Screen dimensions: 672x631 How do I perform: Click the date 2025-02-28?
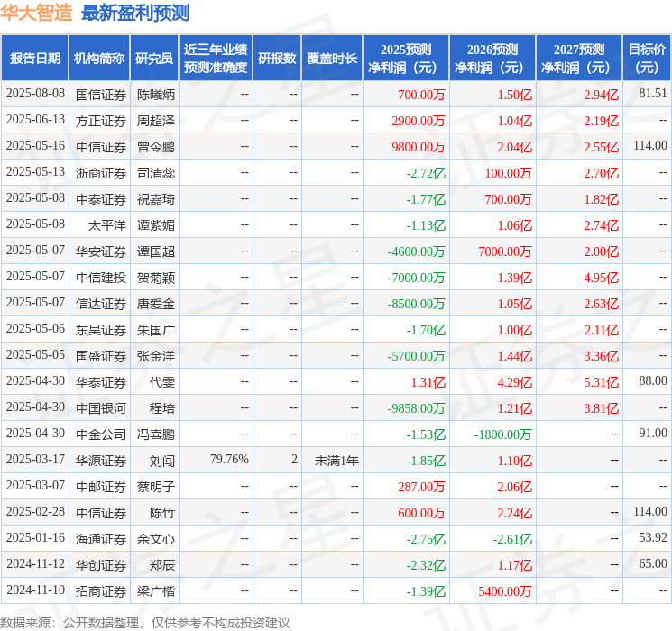pos(35,511)
